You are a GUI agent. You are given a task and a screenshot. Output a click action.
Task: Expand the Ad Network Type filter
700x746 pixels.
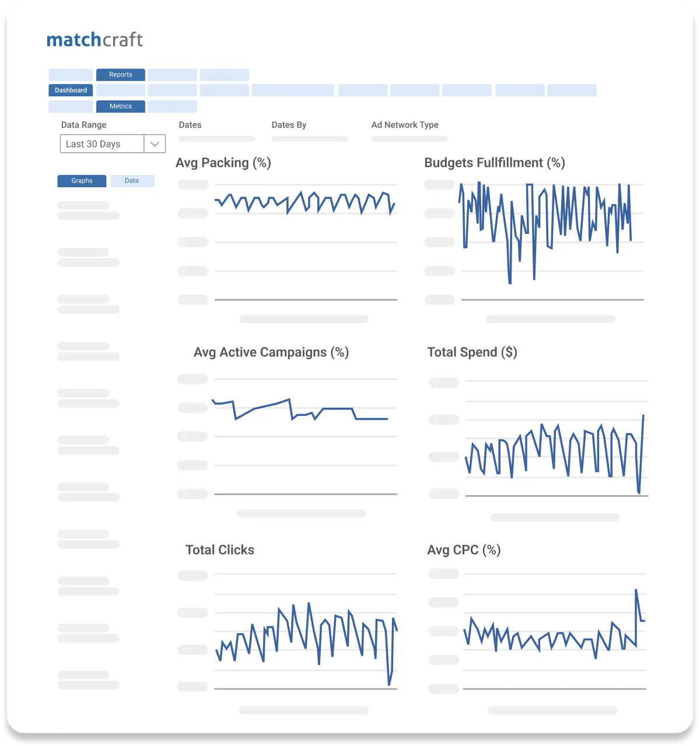[408, 139]
